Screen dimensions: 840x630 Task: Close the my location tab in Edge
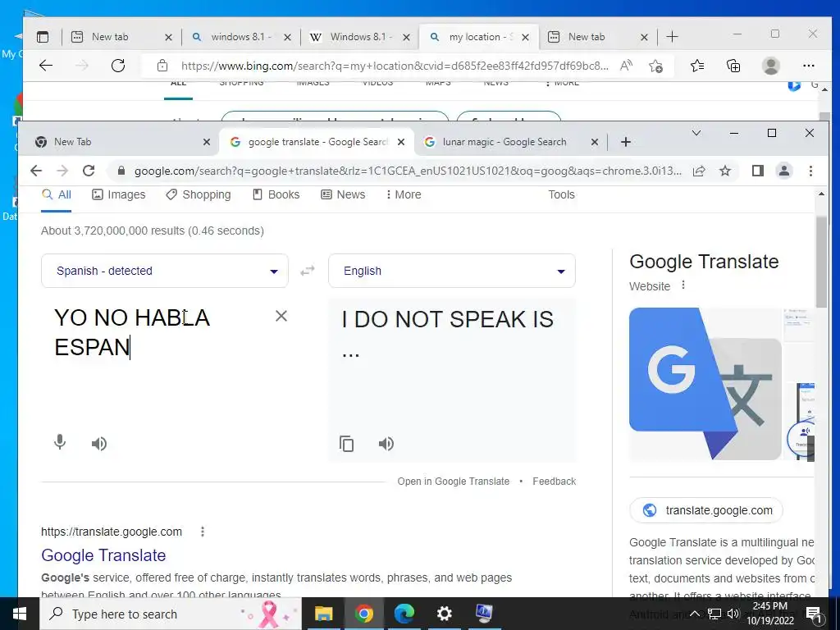[x=526, y=37]
